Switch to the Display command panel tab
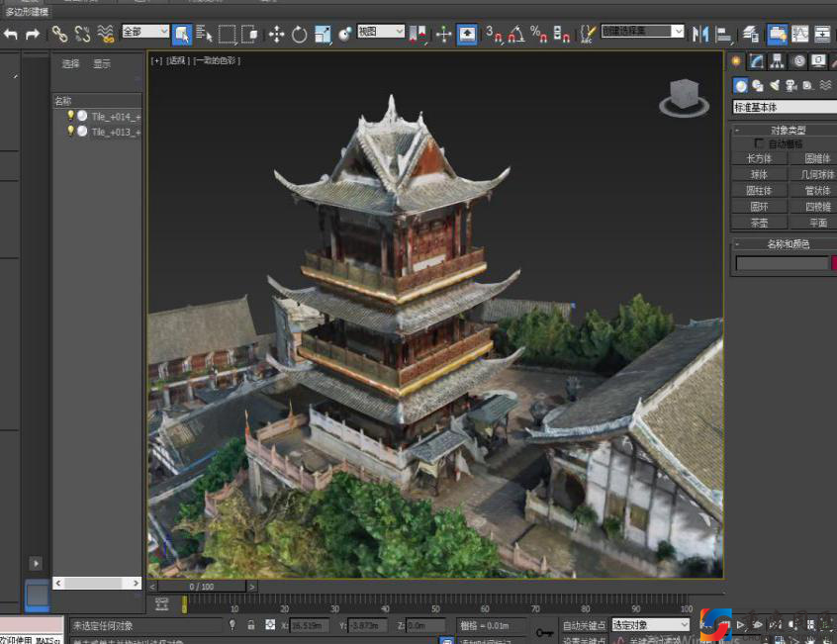The image size is (837, 644). (818, 61)
